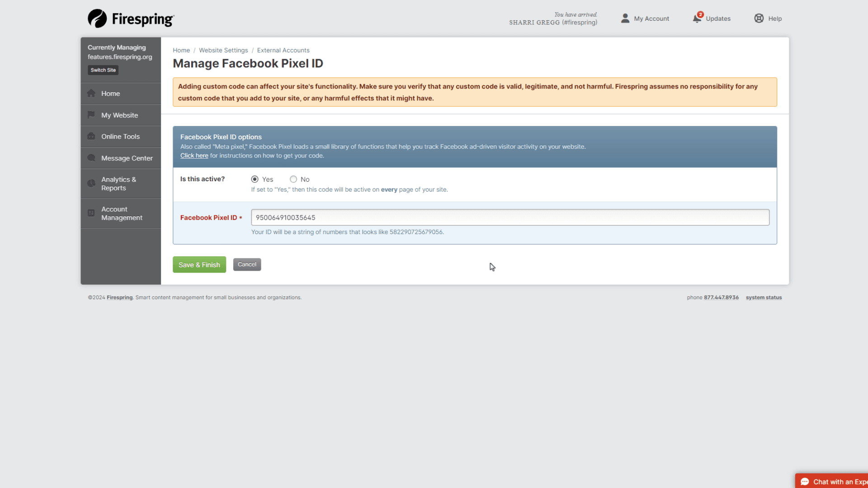Open My Website sidebar menu item

tap(121, 115)
